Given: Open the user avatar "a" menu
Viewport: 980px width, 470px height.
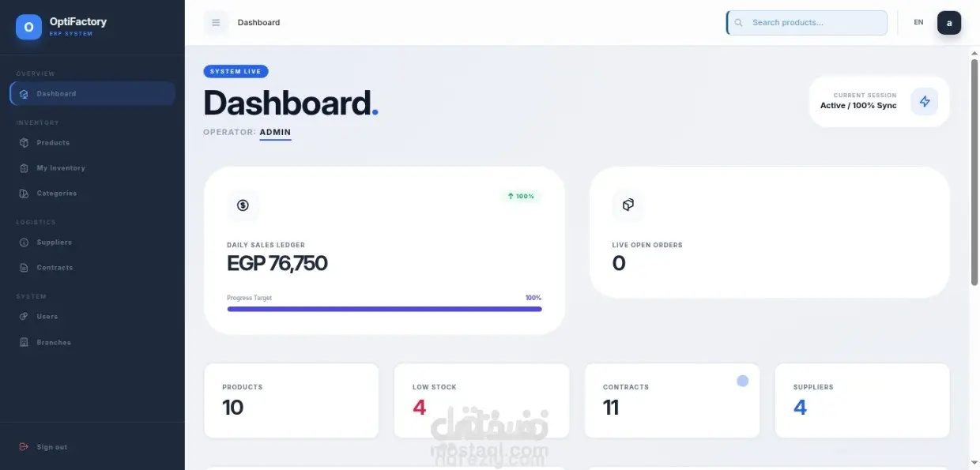Looking at the screenshot, I should (949, 23).
